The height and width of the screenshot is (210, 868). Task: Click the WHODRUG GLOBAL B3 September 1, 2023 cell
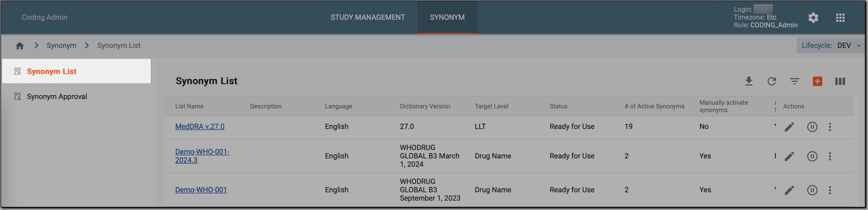[x=430, y=190]
